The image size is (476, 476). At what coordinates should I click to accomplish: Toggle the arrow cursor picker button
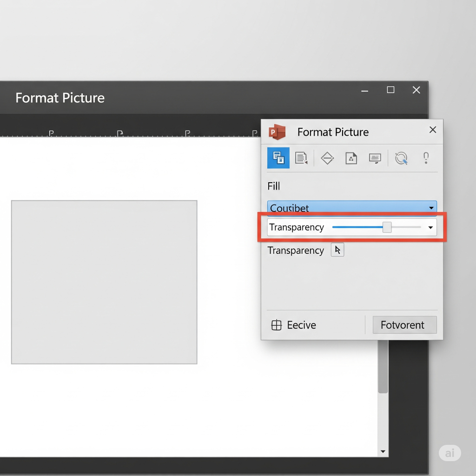tap(337, 250)
